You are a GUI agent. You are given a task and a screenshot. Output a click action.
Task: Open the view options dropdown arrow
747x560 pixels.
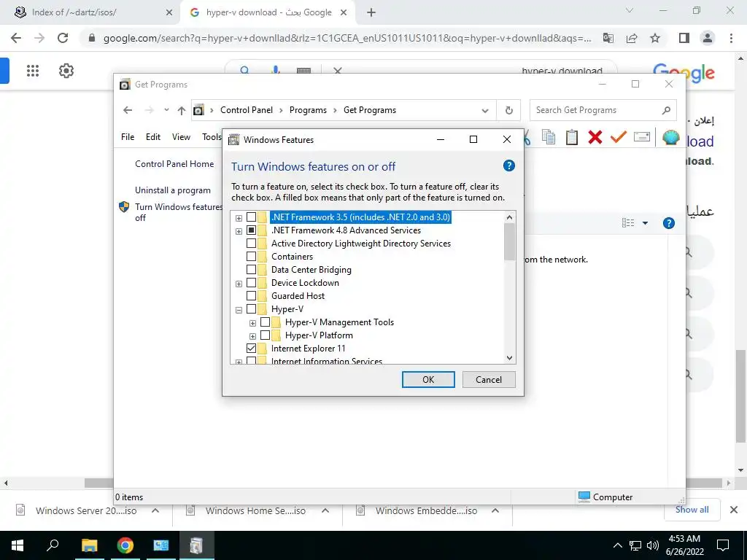[645, 223]
